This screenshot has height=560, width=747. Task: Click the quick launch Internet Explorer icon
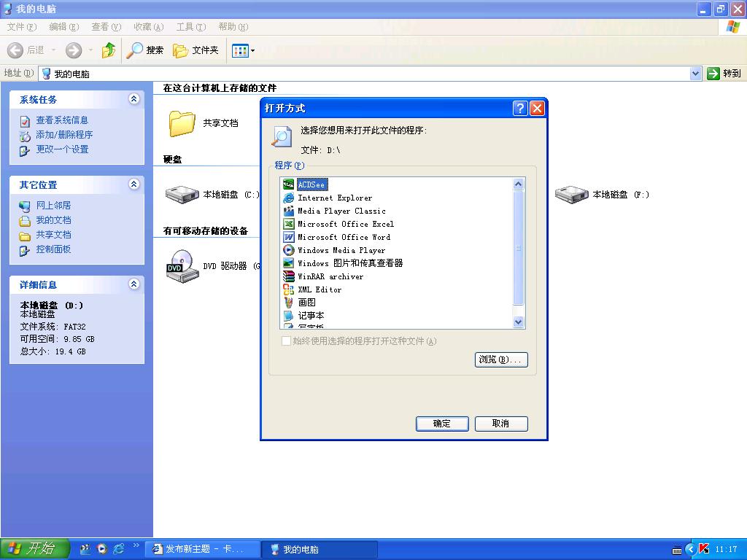coord(119,549)
